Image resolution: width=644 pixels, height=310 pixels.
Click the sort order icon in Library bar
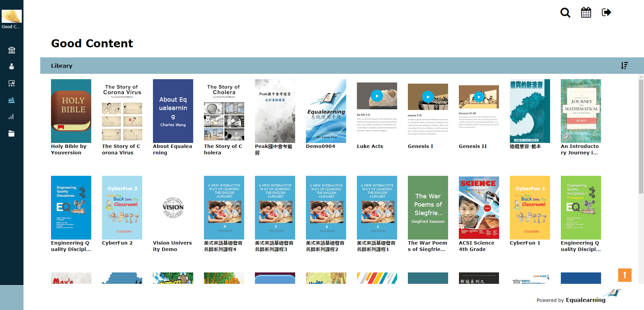(x=624, y=66)
